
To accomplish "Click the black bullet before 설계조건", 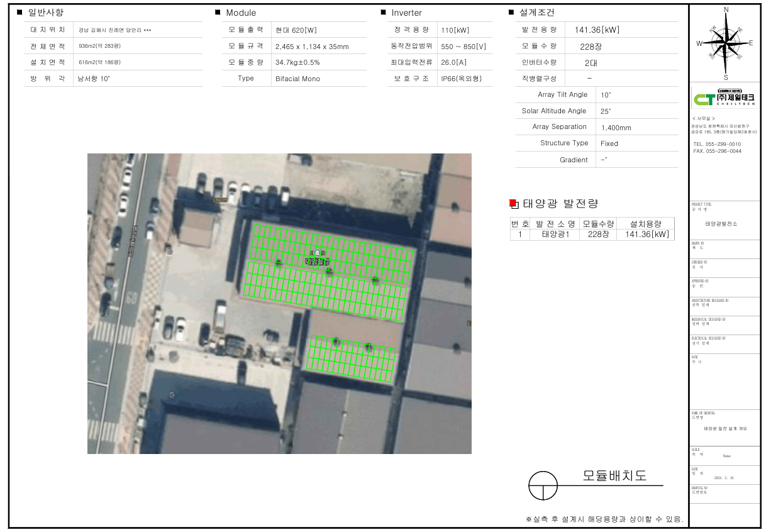I will coord(511,13).
